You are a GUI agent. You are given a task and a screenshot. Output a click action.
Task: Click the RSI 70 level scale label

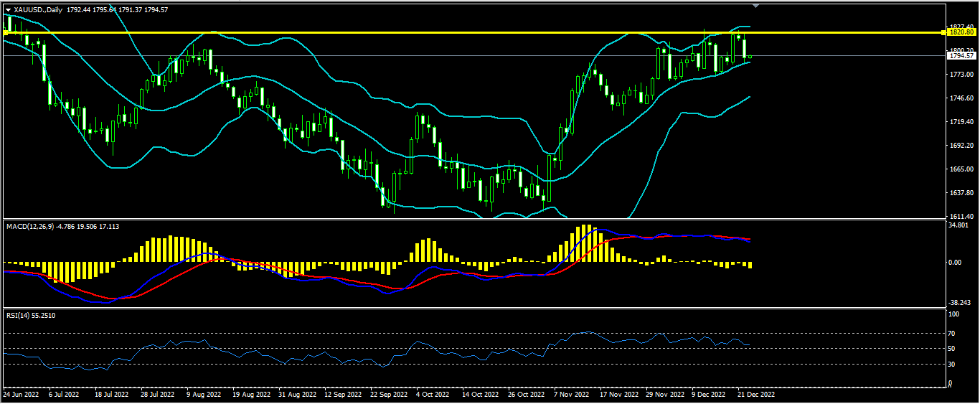tap(953, 334)
